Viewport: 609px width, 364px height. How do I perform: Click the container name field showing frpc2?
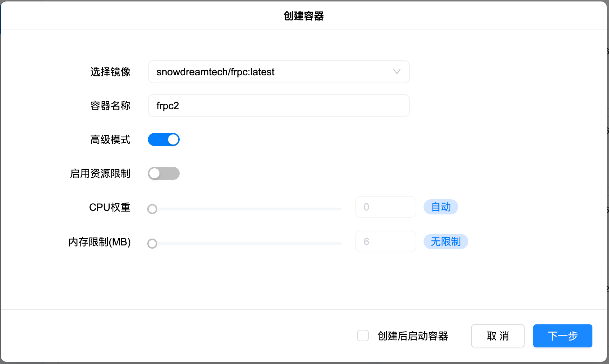[x=278, y=106]
